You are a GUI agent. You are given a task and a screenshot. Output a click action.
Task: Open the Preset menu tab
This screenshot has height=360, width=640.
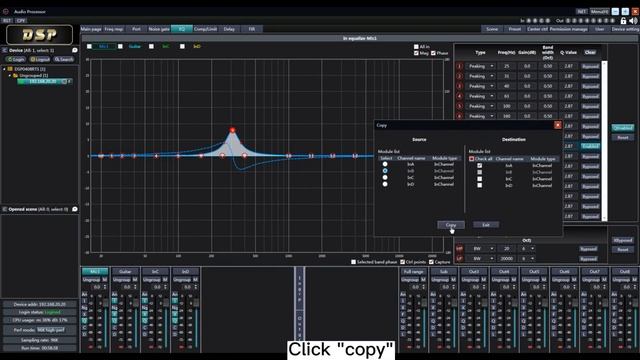[515, 29]
